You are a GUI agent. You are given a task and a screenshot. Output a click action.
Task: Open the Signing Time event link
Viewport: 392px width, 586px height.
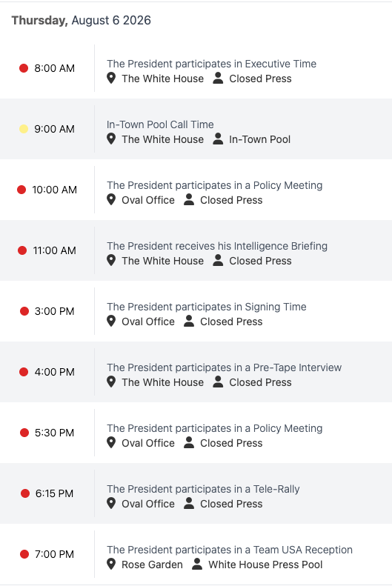point(207,307)
